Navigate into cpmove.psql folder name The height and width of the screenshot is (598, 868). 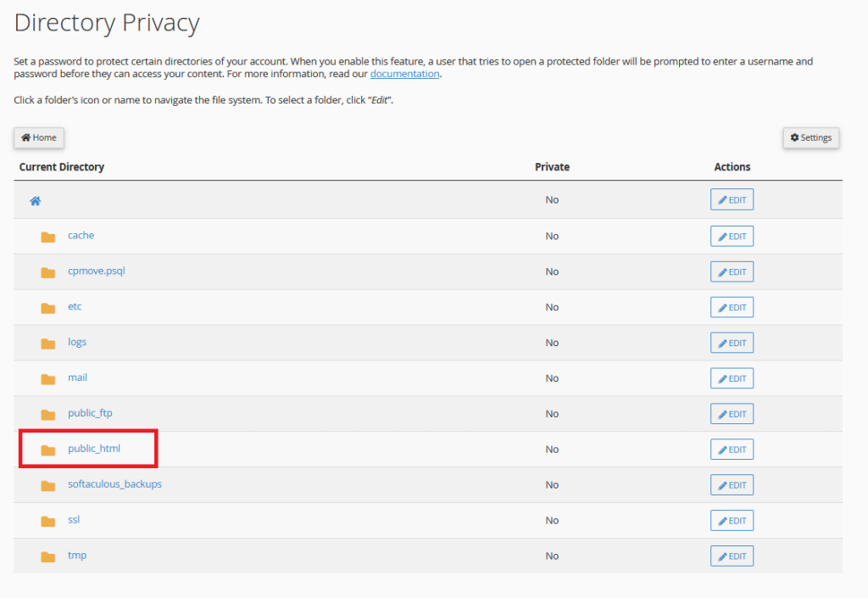pos(97,271)
